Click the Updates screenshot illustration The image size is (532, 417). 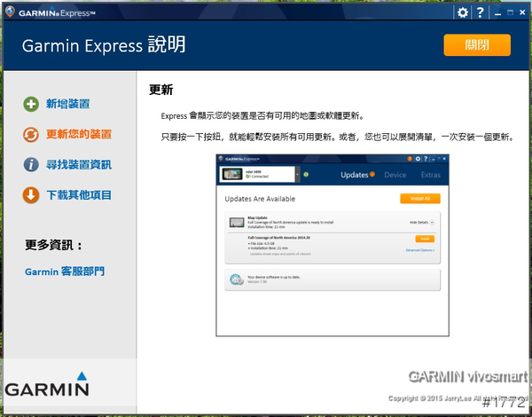[332, 245]
